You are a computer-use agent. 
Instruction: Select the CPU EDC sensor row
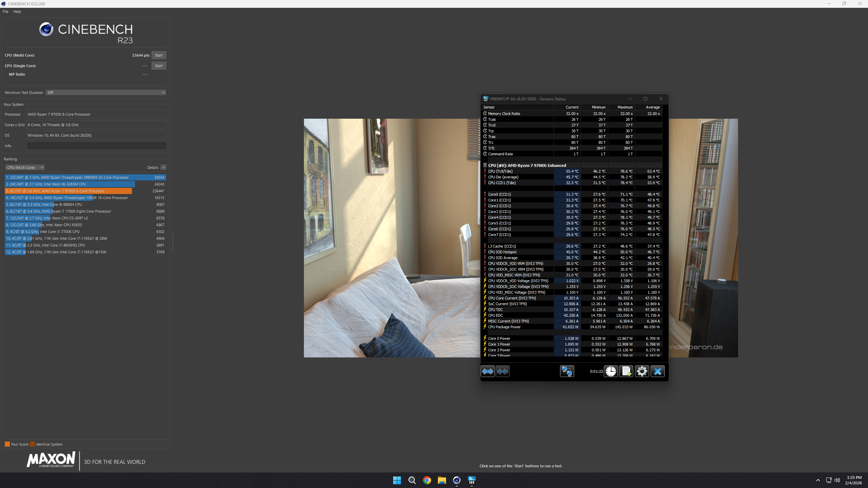pos(572,315)
